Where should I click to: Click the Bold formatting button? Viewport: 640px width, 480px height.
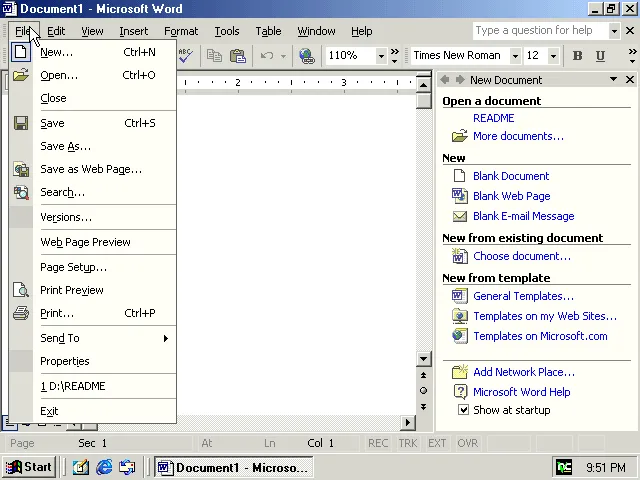point(577,56)
